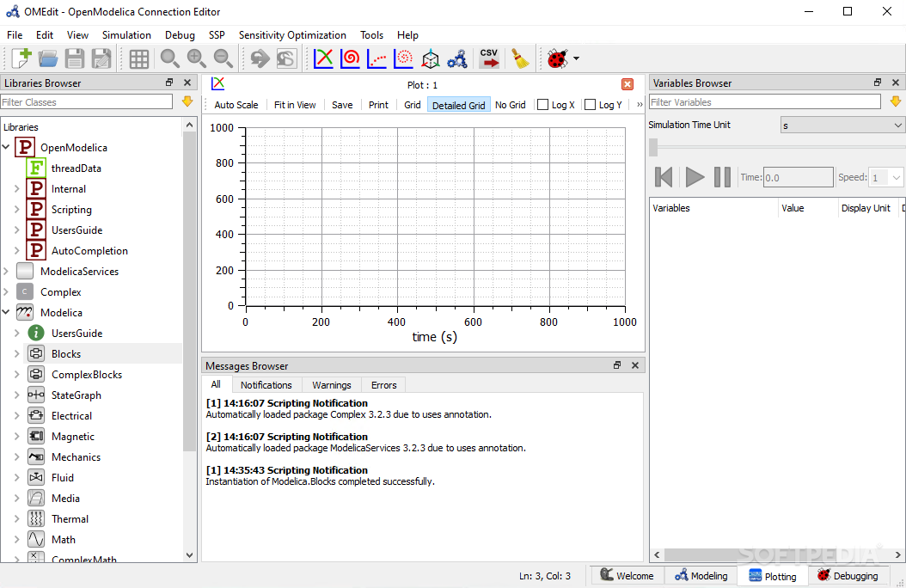Pause the simulation animation
Image resolution: width=906 pixels, height=588 pixels.
coord(722,177)
